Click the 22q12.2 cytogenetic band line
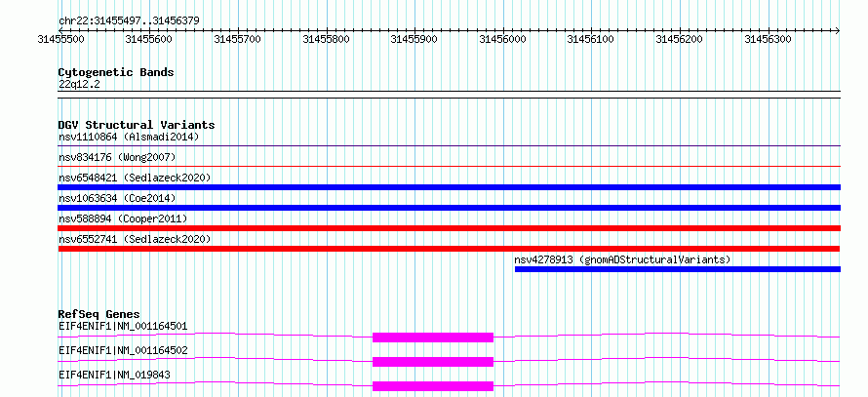Viewport: 868px width, 397px height. [x=449, y=95]
